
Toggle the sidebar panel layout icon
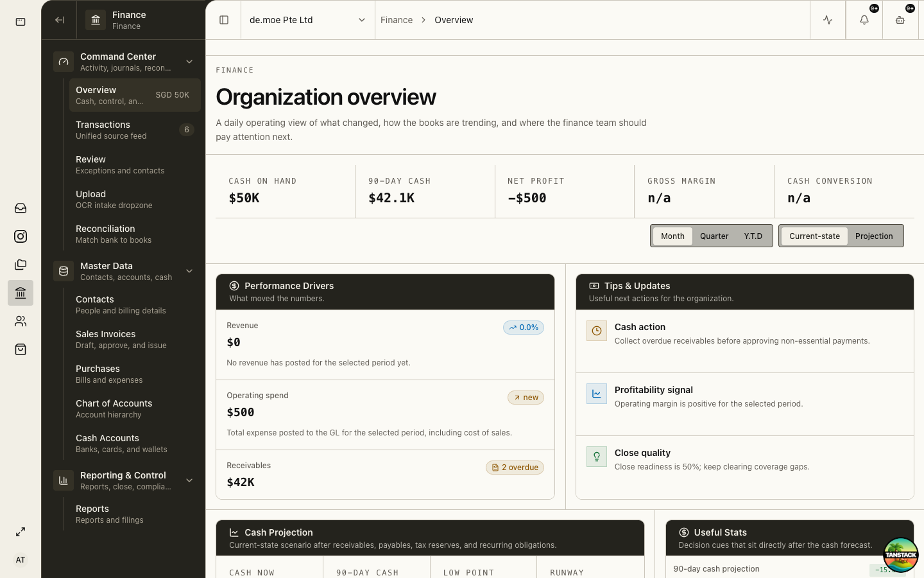(224, 20)
